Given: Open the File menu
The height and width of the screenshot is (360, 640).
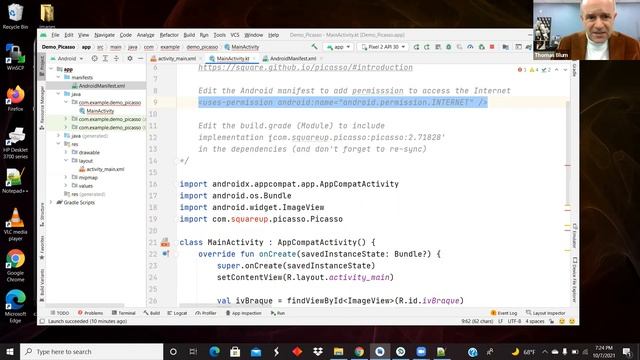Looking at the screenshot, I should (x=55, y=35).
